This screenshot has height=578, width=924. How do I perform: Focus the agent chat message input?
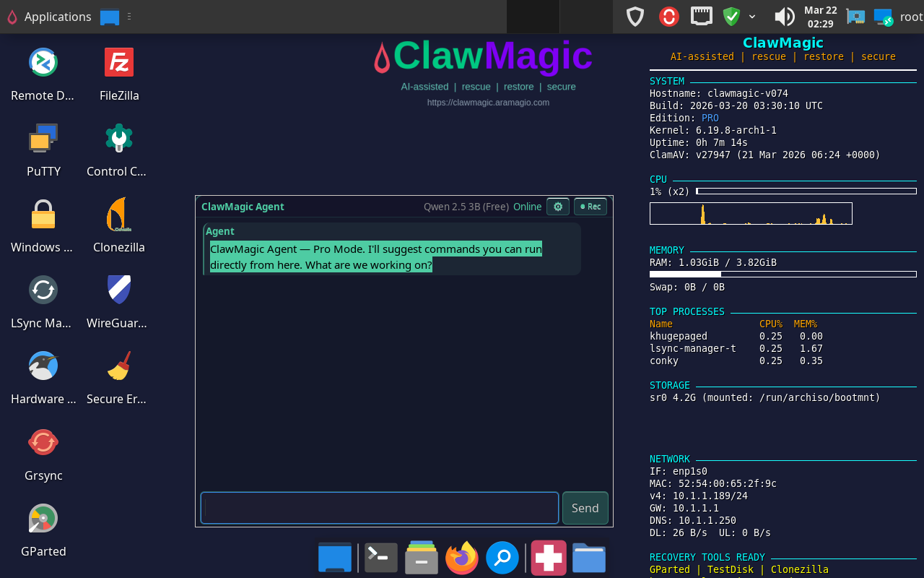pyautogui.click(x=380, y=508)
